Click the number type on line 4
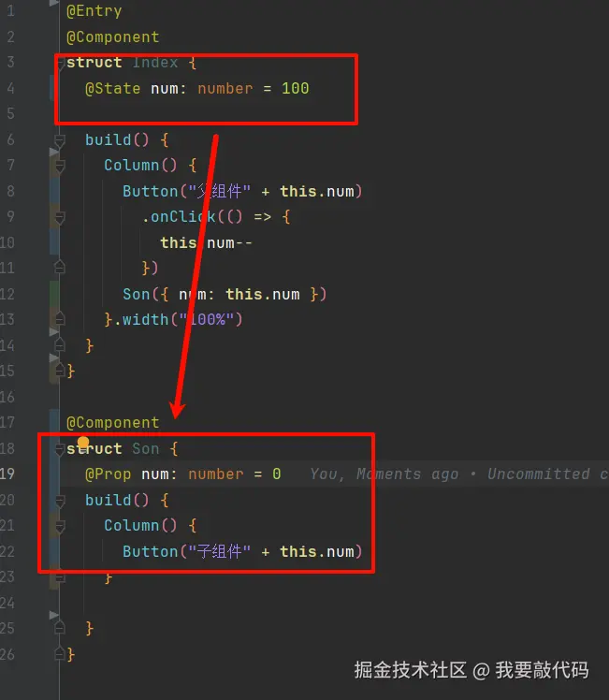This screenshot has width=609, height=700. (225, 88)
